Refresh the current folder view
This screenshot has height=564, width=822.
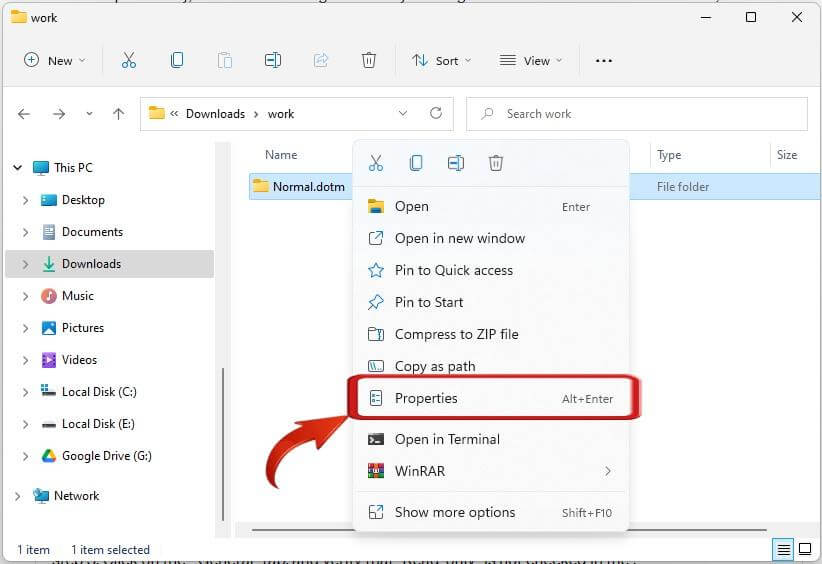pyautogui.click(x=436, y=113)
